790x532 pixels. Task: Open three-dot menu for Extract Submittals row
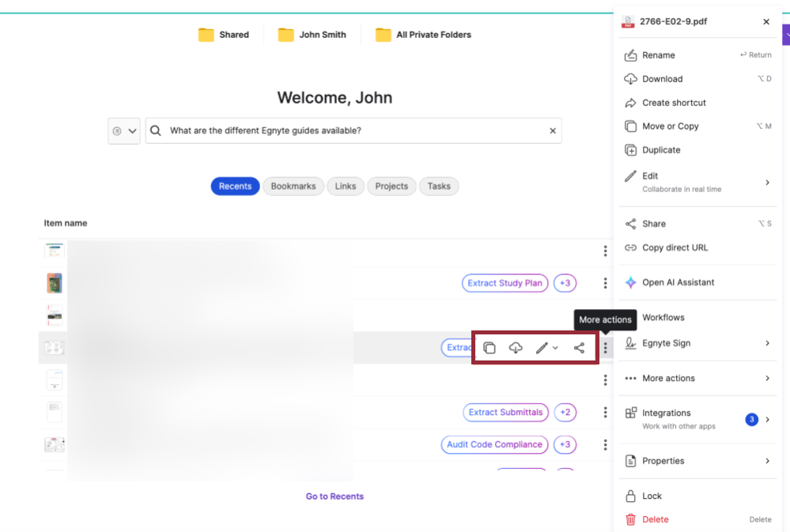605,412
